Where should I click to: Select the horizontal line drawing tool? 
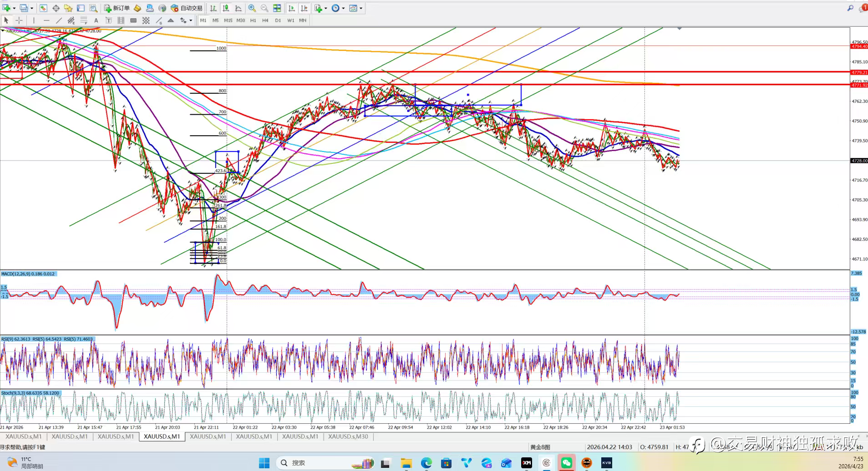(46, 20)
